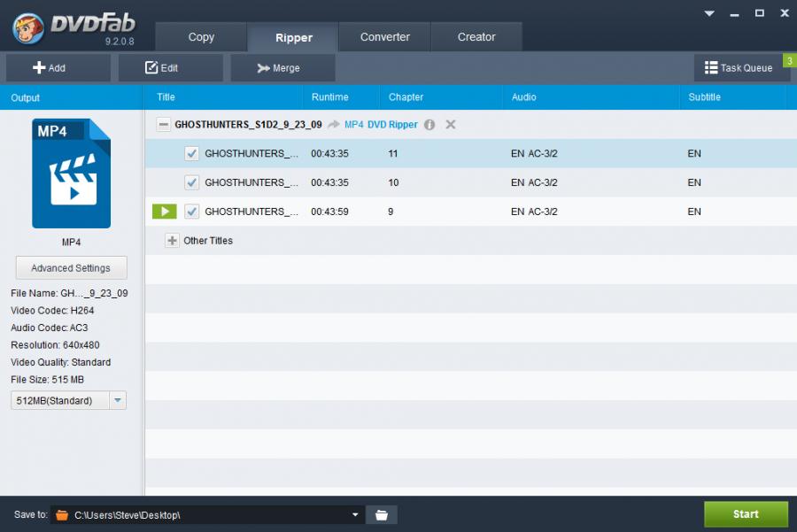Screen dimensions: 797x532
Task: Click the MP4 output profile icon
Action: pyautogui.click(x=71, y=173)
